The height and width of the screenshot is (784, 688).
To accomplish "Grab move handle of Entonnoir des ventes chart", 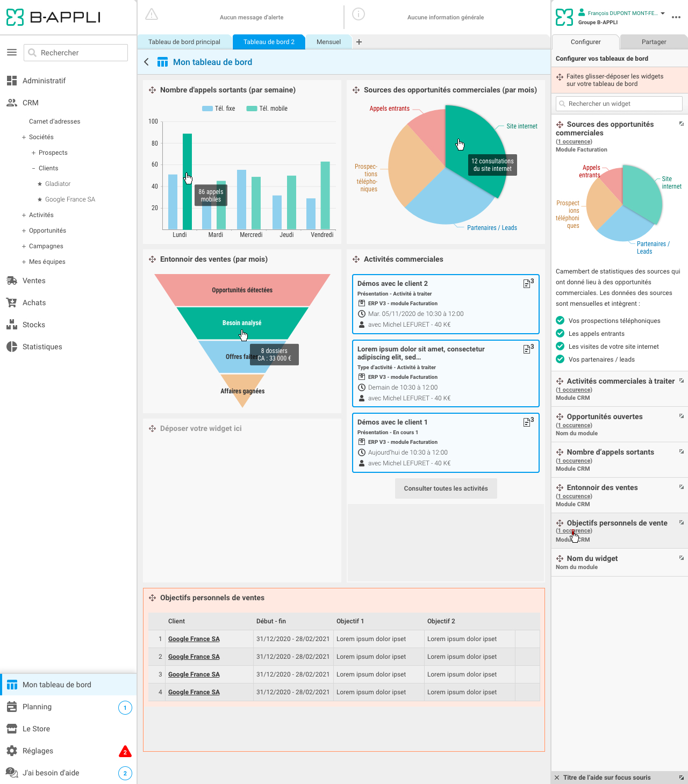I will click(152, 260).
